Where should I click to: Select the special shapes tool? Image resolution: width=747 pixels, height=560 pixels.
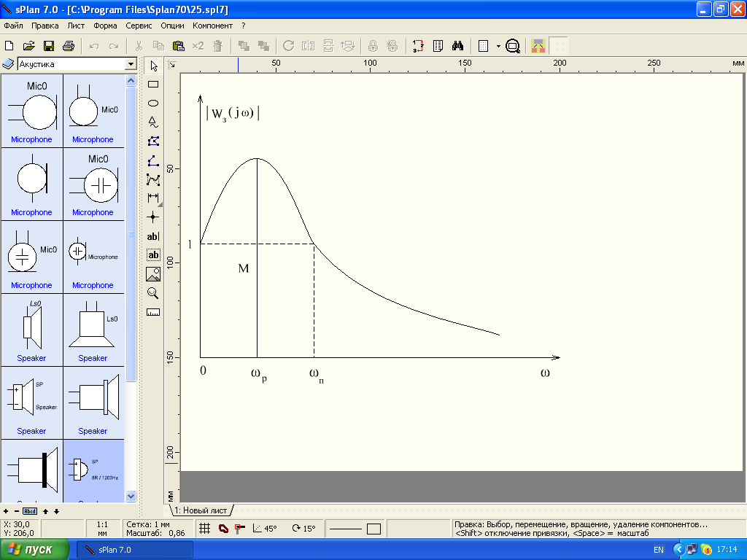(x=153, y=122)
